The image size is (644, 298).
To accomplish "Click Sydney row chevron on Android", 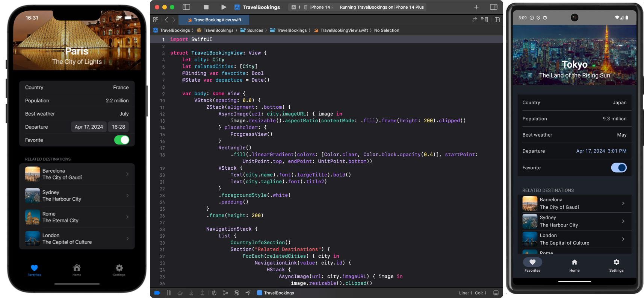I will click(623, 221).
